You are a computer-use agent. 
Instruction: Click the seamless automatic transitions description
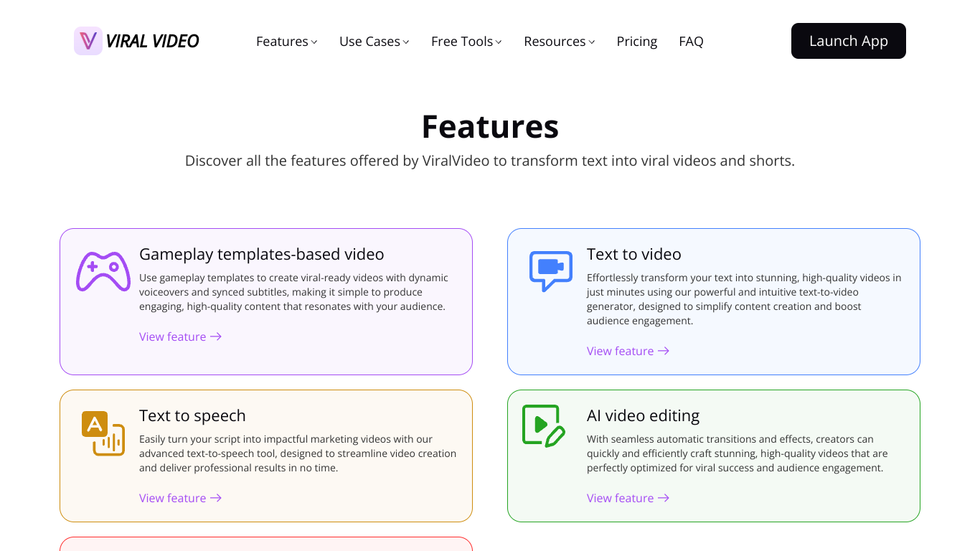tap(738, 453)
